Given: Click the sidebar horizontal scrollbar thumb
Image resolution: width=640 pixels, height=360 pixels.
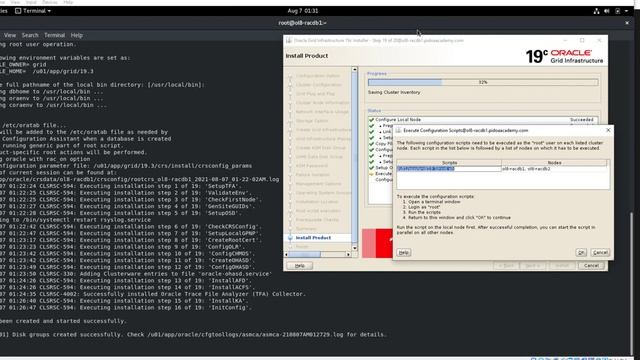Looking at the screenshot, I should pyautogui.click(x=304, y=254).
